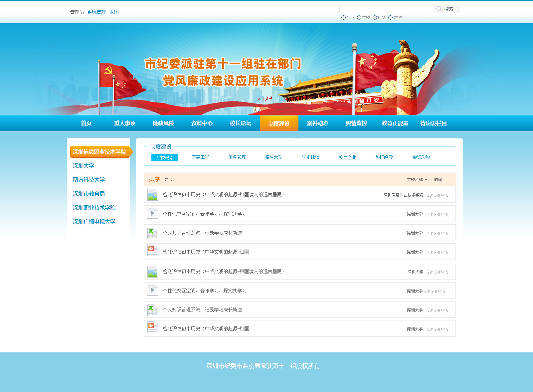Open the 学校名称 sort dropdown
The height and width of the screenshot is (392, 533).
coord(417,180)
